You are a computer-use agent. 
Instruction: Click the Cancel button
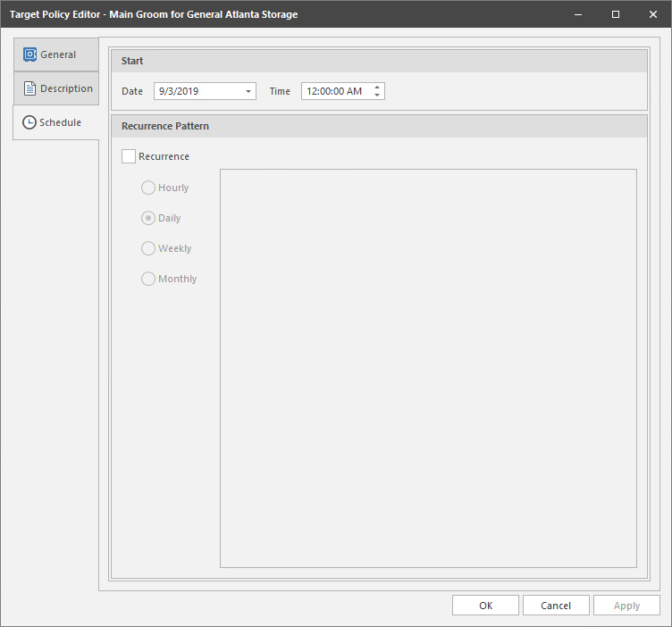(x=556, y=606)
